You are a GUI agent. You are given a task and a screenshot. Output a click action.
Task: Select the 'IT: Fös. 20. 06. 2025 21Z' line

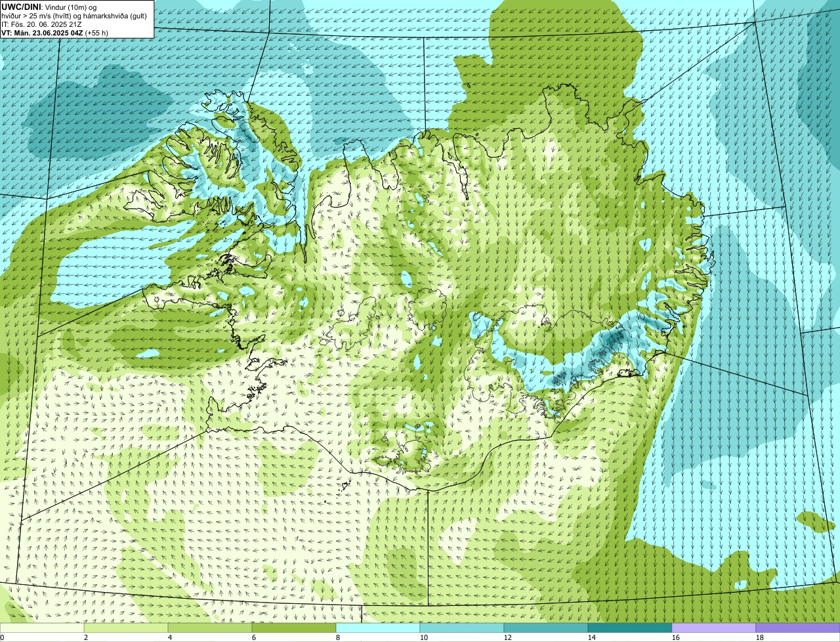click(42, 24)
